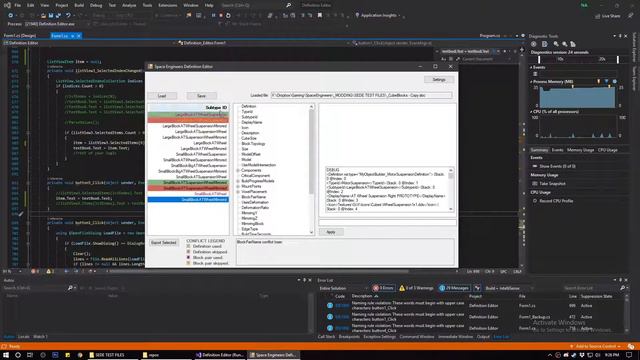The width and height of the screenshot is (640, 360).
Task: Switch to the Output tab
Action: [x=483, y=337]
